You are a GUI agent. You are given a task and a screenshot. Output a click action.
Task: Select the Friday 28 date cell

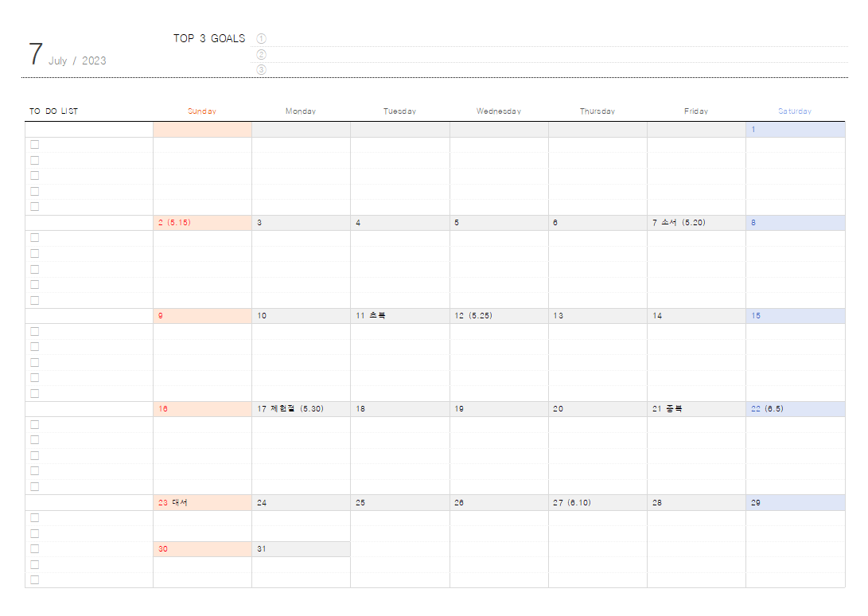pos(696,502)
